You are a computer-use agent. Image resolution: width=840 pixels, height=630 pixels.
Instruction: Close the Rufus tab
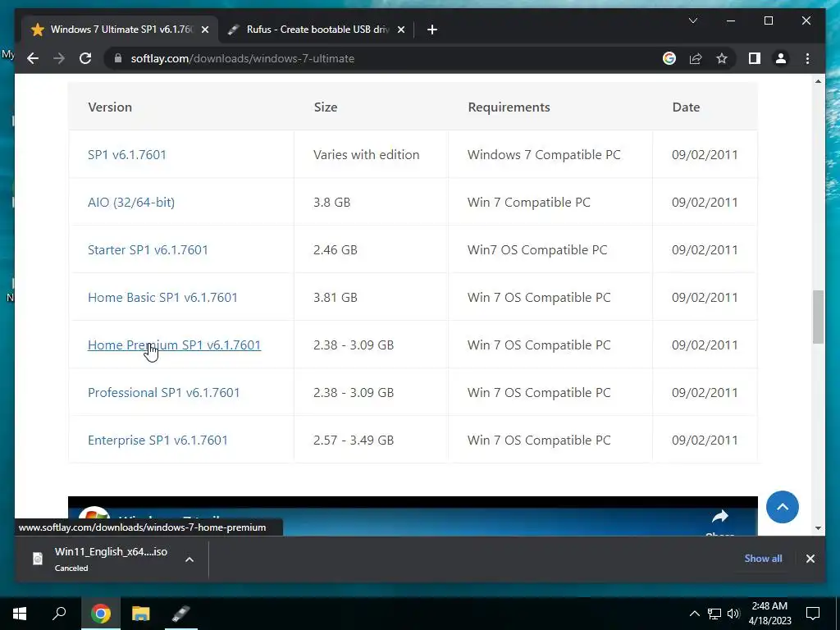(x=400, y=30)
